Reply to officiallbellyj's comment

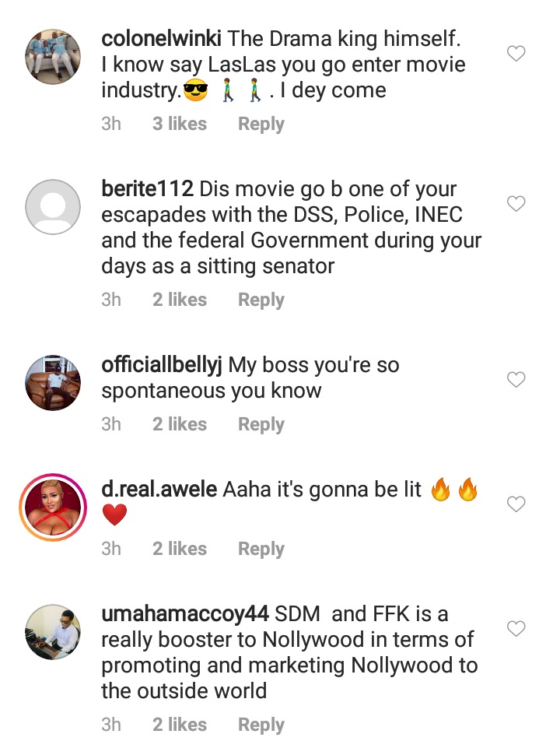click(x=261, y=424)
